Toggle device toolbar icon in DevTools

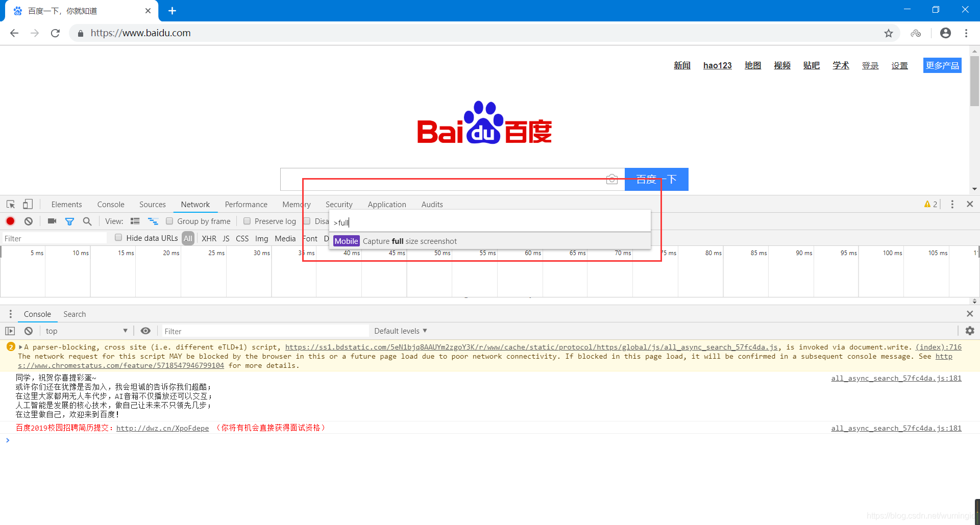coord(28,204)
